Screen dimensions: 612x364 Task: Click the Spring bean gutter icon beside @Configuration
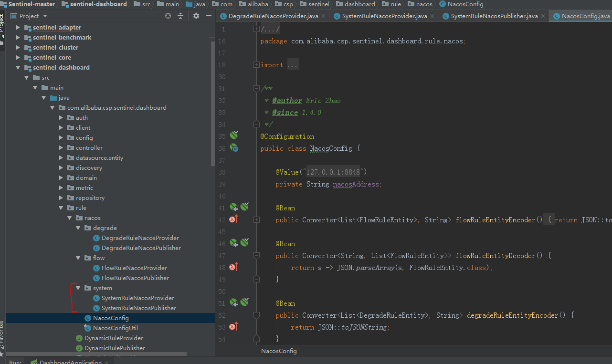[x=234, y=135]
